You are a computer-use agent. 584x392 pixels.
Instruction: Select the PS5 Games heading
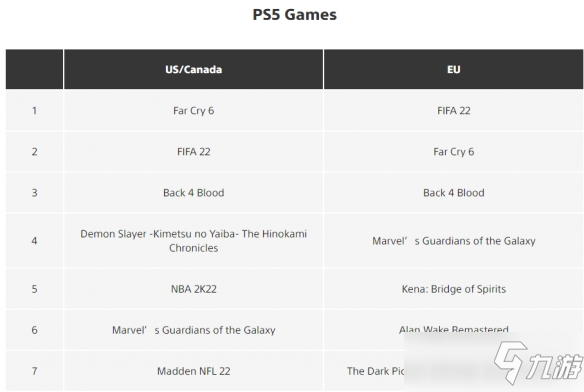[x=295, y=15]
